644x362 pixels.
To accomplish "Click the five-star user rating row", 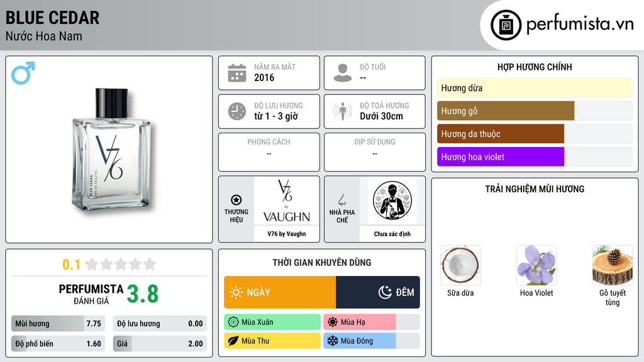I will (x=121, y=264).
